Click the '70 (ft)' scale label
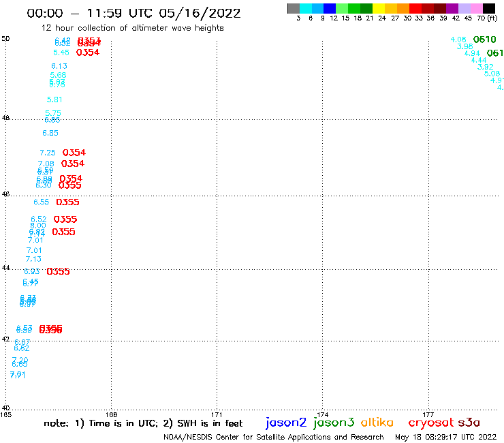The image size is (504, 443). [487, 18]
